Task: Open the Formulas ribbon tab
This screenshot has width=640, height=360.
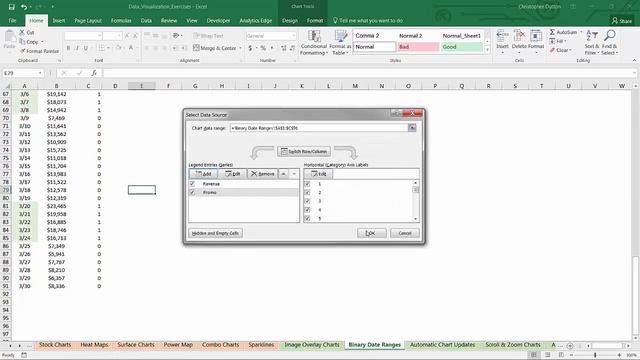Action: [121, 20]
